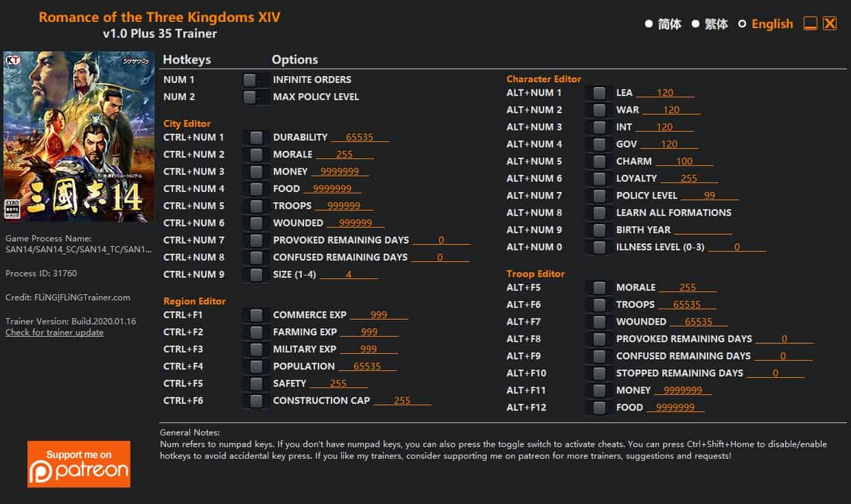The image size is (851, 504).
Task: Toggle troop TROOPS switch (ALT+F6)
Action: [x=599, y=304]
